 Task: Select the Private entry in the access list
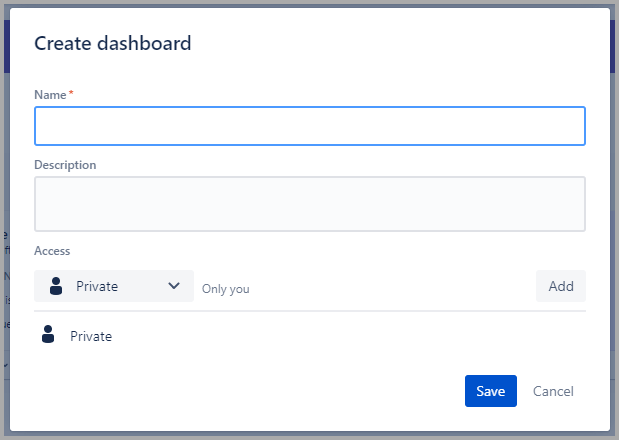click(x=91, y=337)
